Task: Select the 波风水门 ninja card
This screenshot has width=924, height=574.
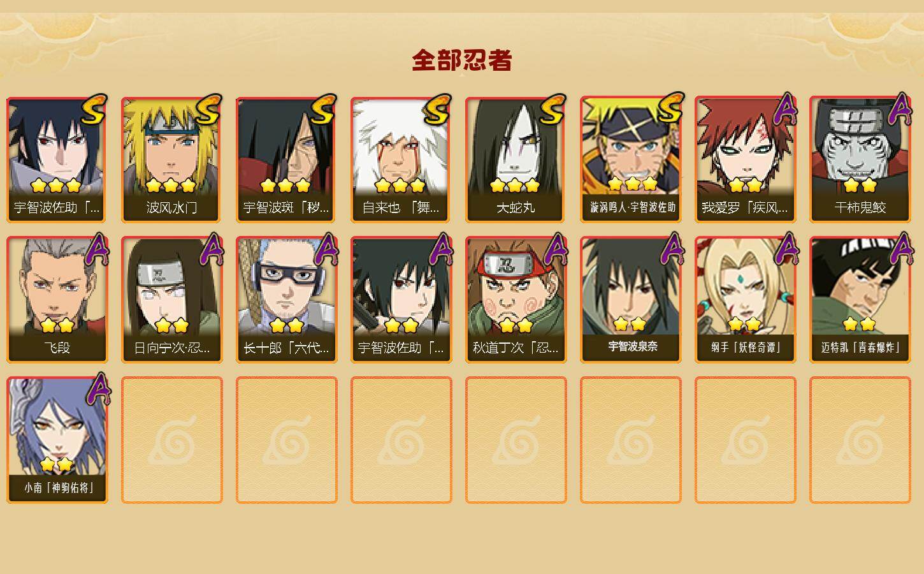Action: tap(171, 160)
